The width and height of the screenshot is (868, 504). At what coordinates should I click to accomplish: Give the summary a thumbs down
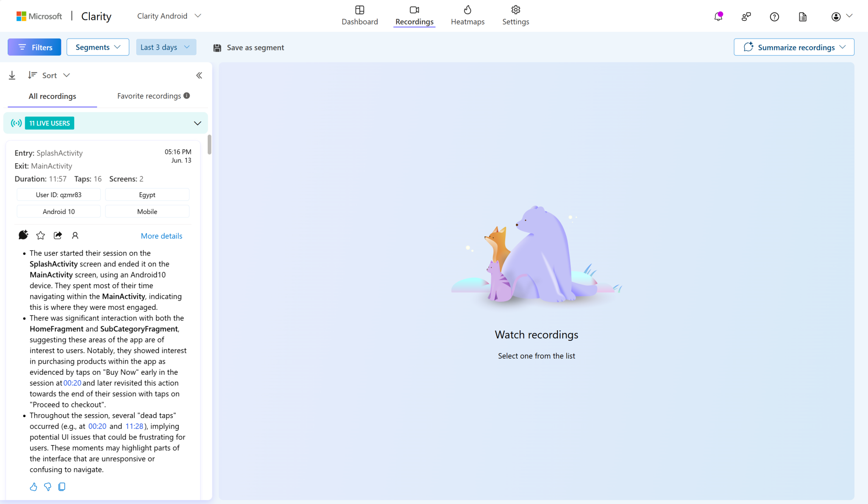point(47,487)
